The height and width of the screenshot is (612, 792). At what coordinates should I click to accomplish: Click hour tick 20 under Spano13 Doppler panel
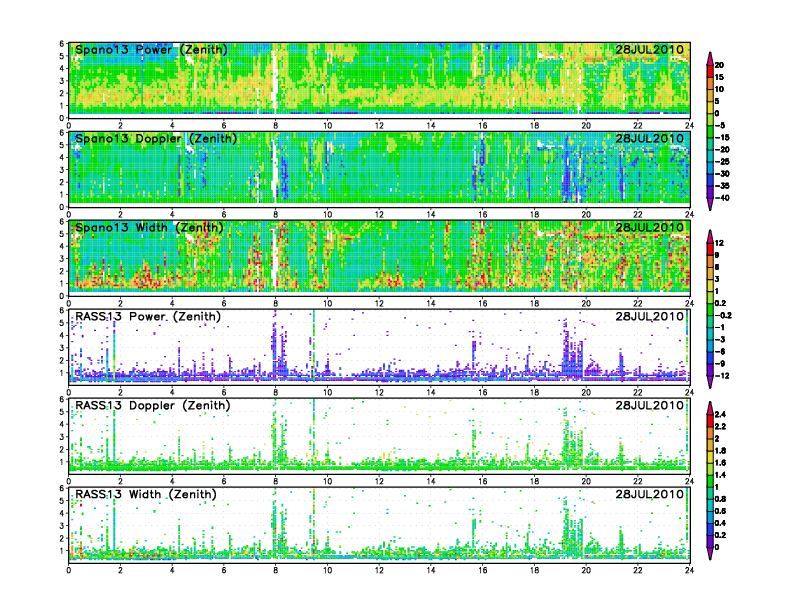pyautogui.click(x=586, y=215)
